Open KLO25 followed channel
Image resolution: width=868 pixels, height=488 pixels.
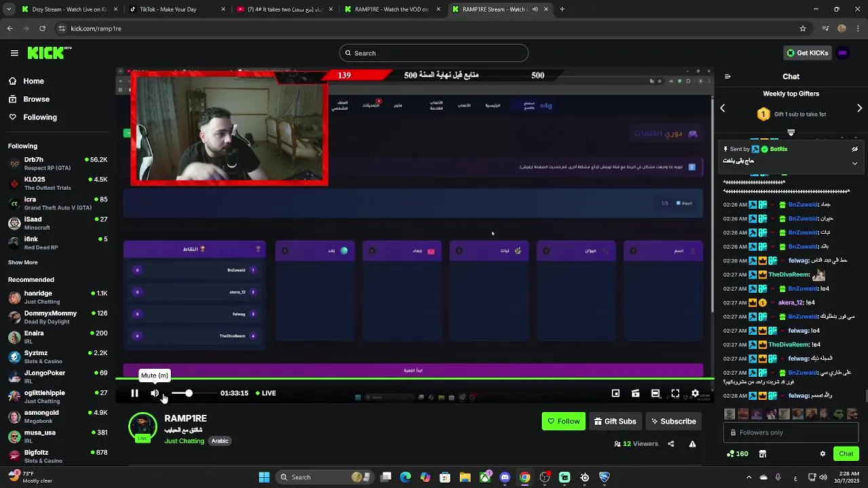[57, 184]
